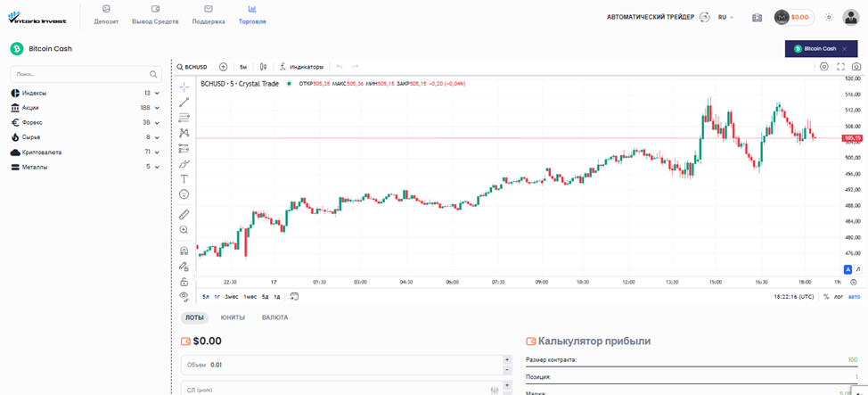The width and height of the screenshot is (868, 395).
Task: Open the Поддержка section
Action: pos(209,15)
